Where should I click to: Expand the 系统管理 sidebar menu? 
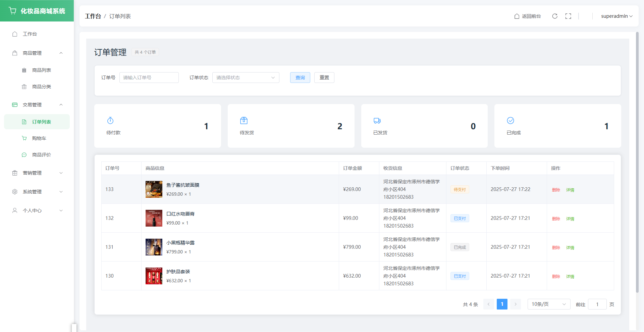pyautogui.click(x=37, y=192)
